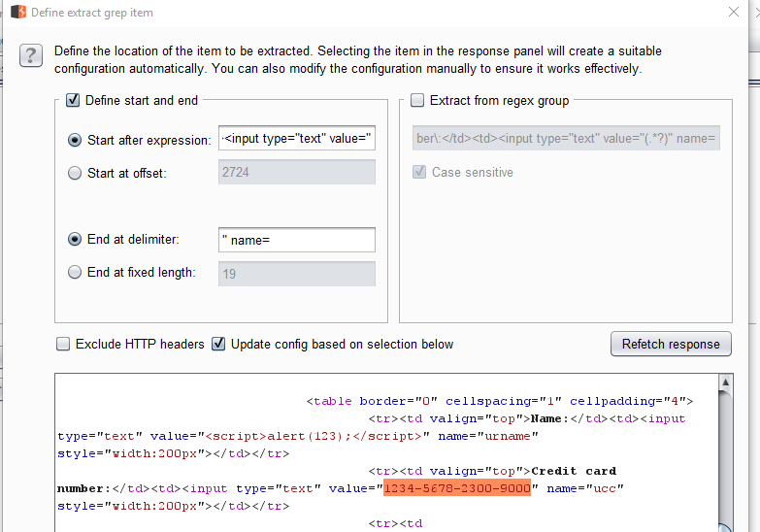Click the Start after expression text field
760x532 pixels.
tap(297, 138)
